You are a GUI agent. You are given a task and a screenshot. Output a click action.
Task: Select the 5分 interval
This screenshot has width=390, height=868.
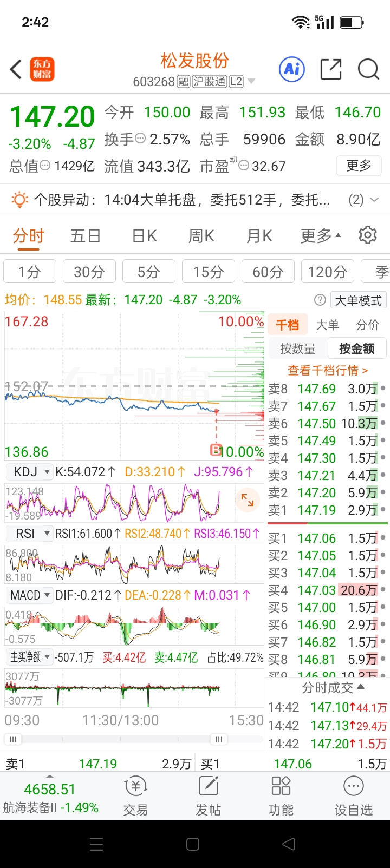[x=149, y=272]
